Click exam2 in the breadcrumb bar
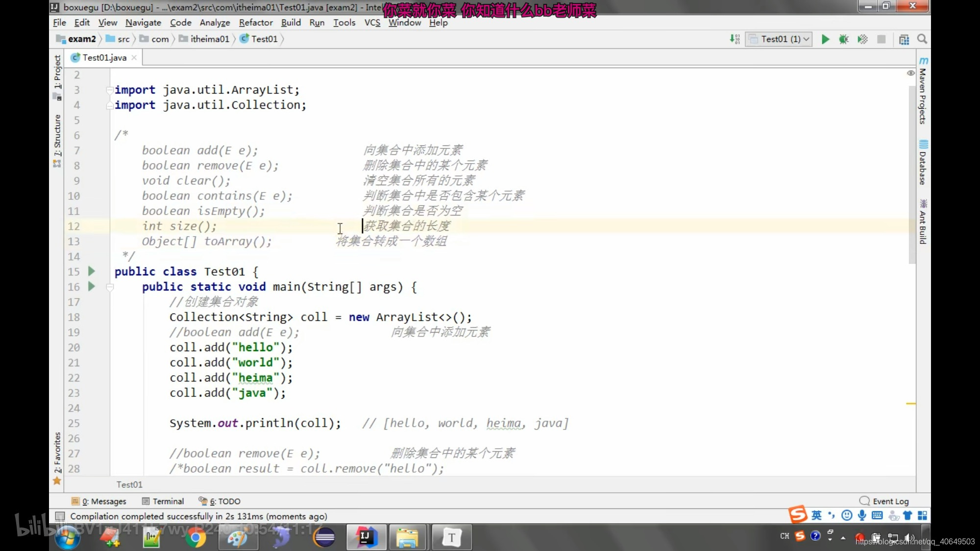 [76, 39]
